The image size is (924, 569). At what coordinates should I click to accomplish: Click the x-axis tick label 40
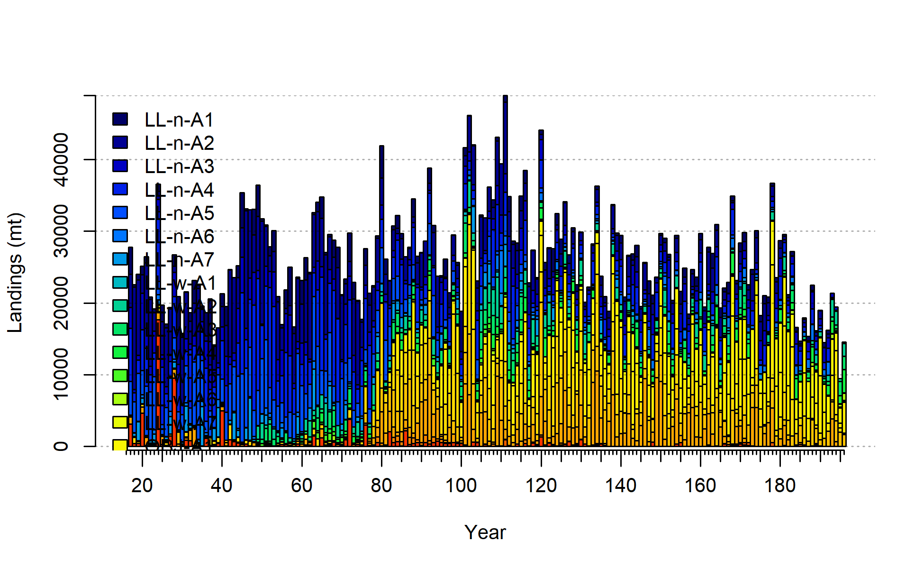click(x=222, y=486)
